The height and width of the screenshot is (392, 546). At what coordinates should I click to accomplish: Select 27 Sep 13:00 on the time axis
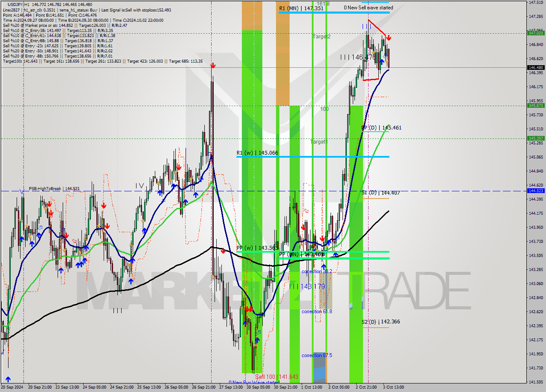pyautogui.click(x=230, y=387)
